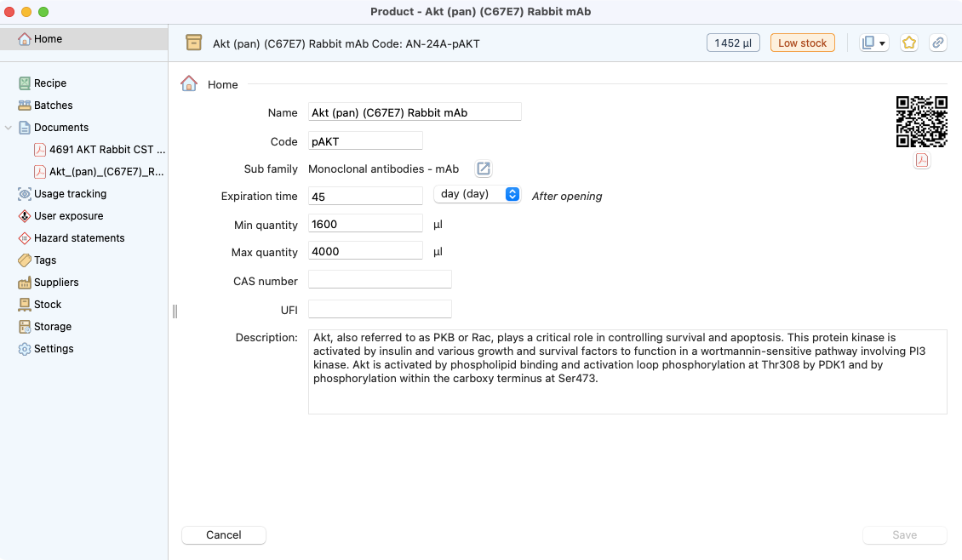This screenshot has width=962, height=560.
Task: Open the duplicate dropdown arrow in the header
Action: coord(883,42)
